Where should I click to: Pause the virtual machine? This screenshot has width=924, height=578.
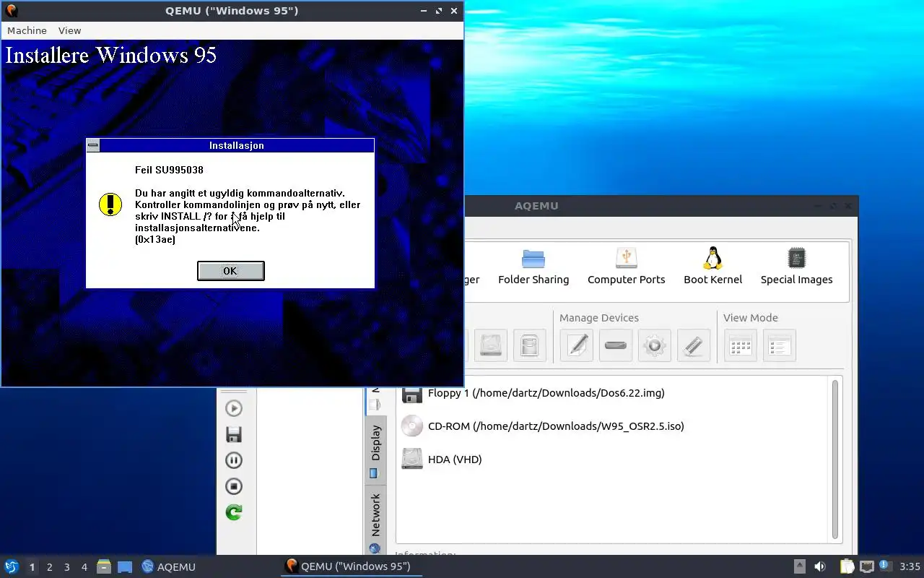tap(234, 460)
